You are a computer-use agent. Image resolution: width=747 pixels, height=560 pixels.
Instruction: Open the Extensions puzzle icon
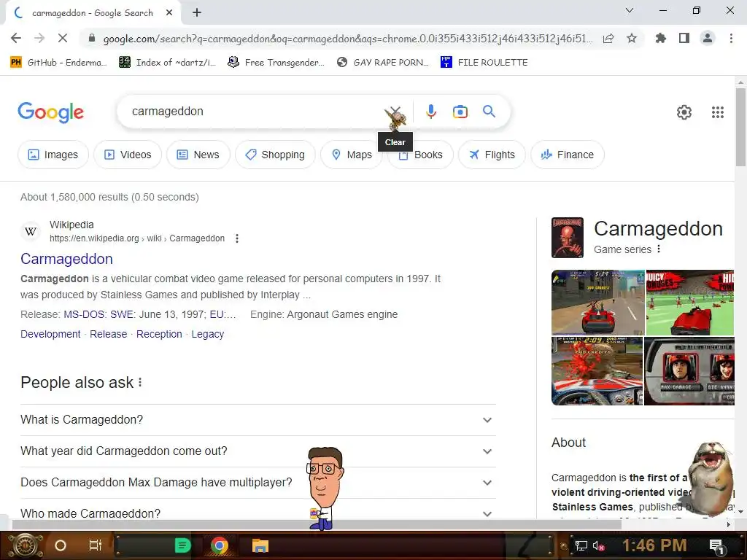click(661, 38)
